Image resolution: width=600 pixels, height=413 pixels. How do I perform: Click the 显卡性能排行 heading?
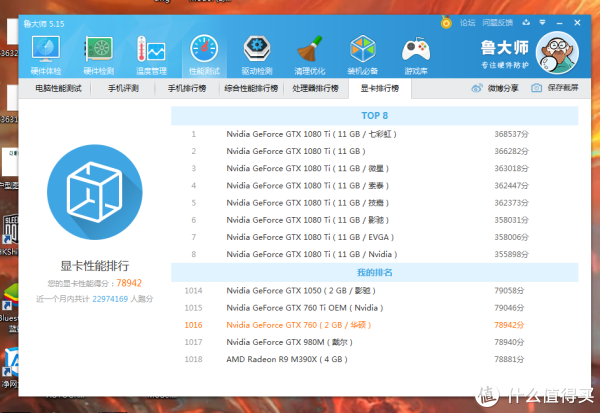point(95,266)
